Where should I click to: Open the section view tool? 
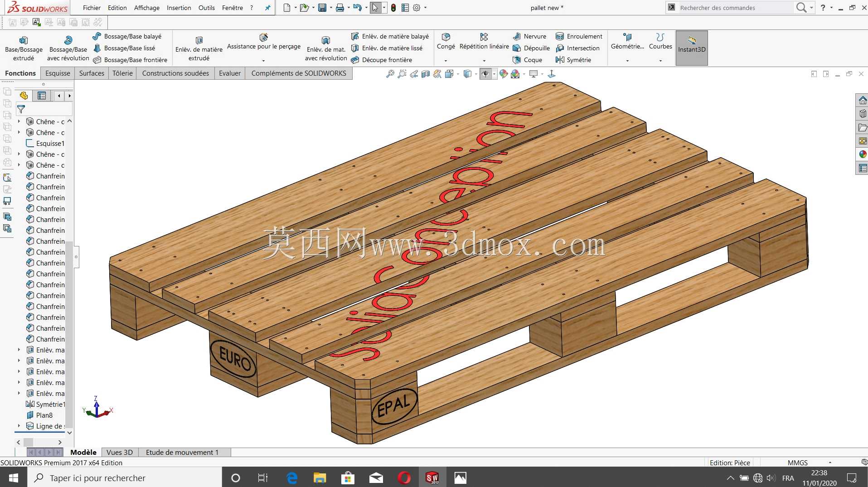pos(426,74)
